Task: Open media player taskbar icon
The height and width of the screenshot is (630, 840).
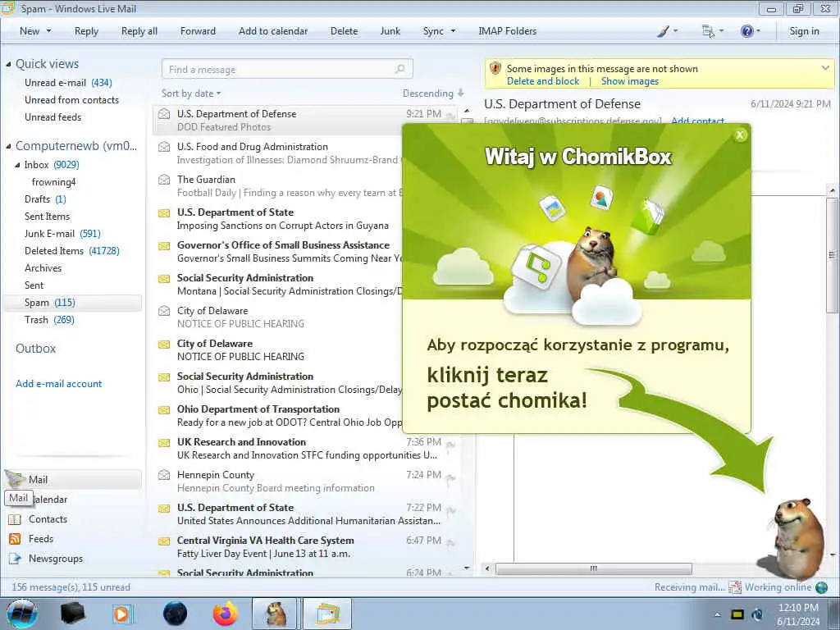Action: click(123, 614)
